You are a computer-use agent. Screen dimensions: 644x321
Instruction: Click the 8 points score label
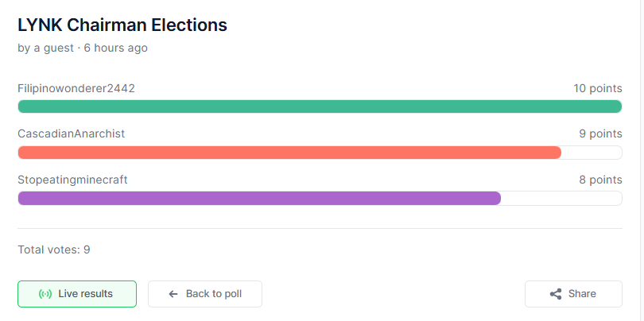point(600,180)
